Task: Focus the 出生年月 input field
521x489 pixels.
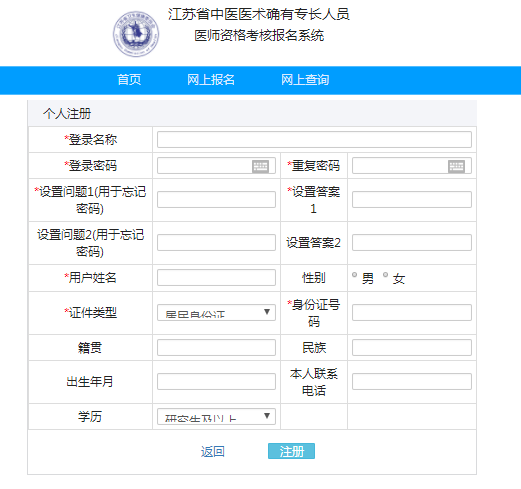Action: (216, 381)
